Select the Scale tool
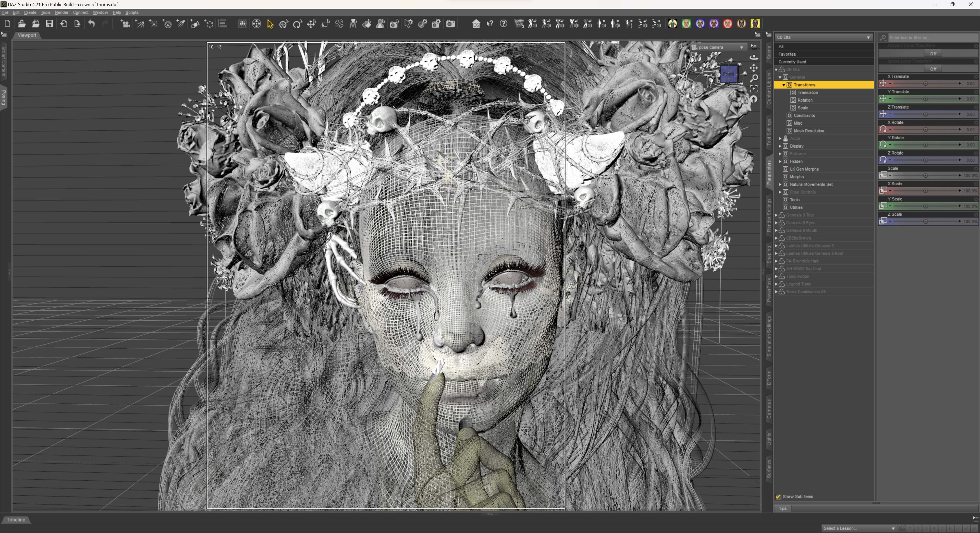980x533 pixels. tap(325, 24)
